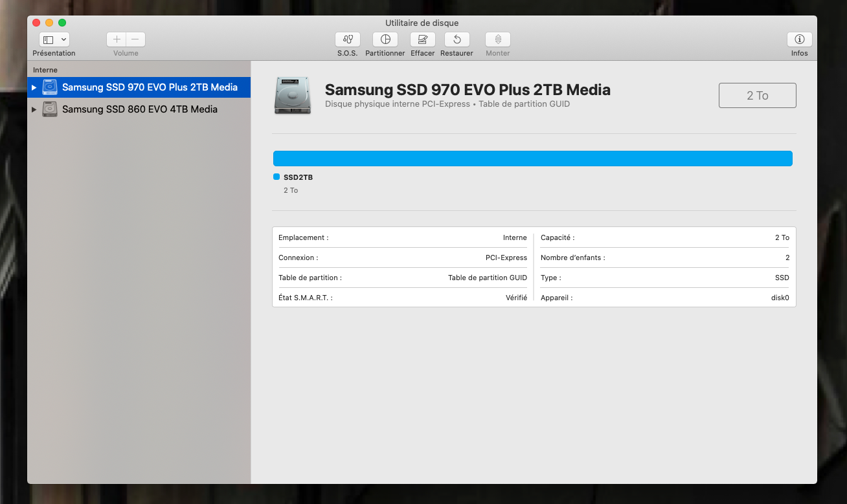Viewport: 847px width, 504px height.
Task: Click the Nombre d'enfants value 2
Action: pos(787,257)
